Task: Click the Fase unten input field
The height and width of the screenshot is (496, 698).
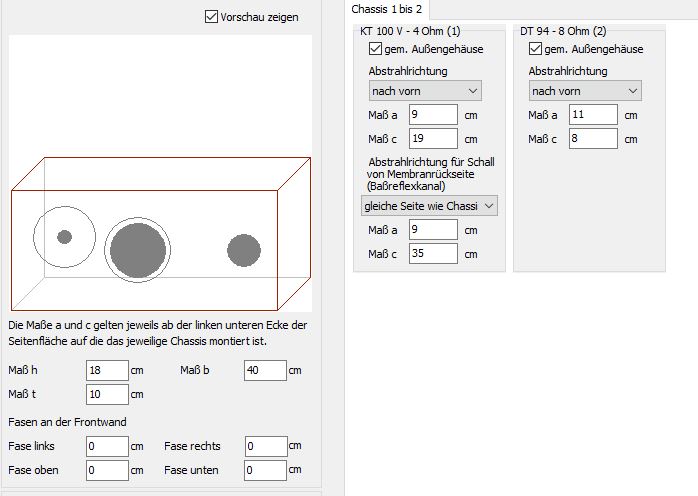Action: (265, 470)
